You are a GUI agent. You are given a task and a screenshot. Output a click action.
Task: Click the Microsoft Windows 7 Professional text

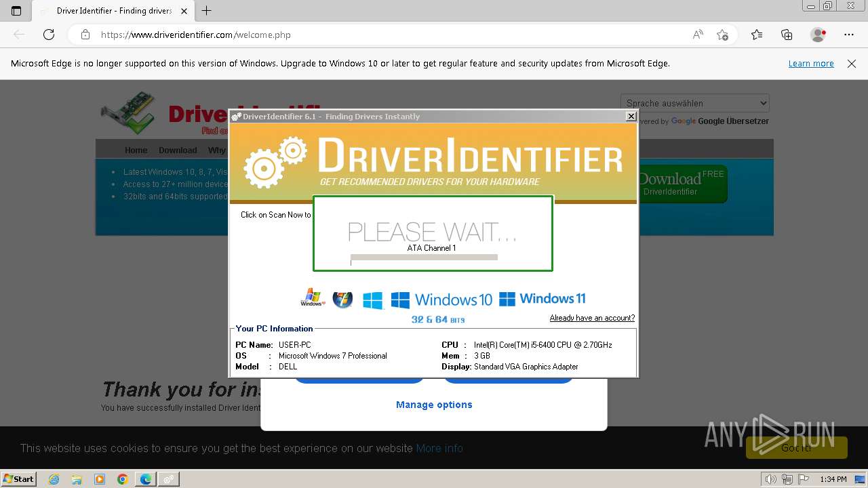333,356
